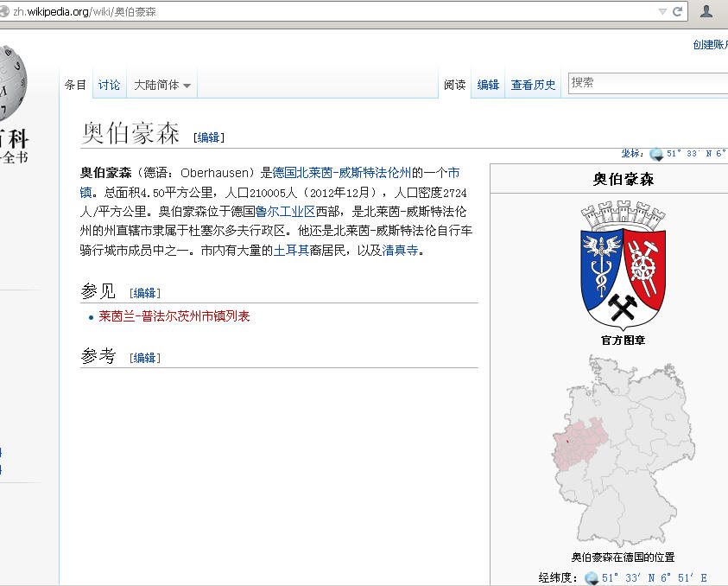Screen dimensions: 728x586
Task: Click the 参考 section heading
Action: pos(98,355)
